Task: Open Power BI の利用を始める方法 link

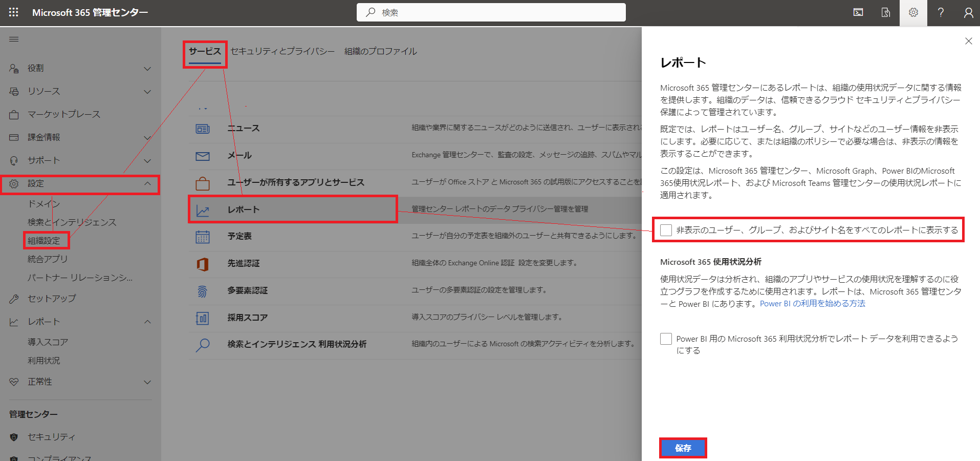Action: [813, 304]
